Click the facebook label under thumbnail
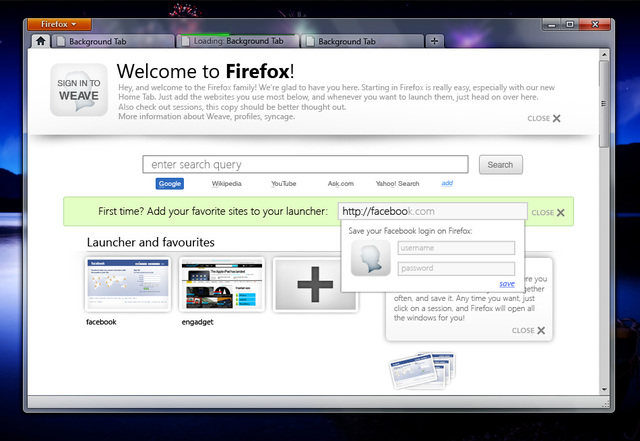Image resolution: width=640 pixels, height=441 pixels. [x=101, y=322]
